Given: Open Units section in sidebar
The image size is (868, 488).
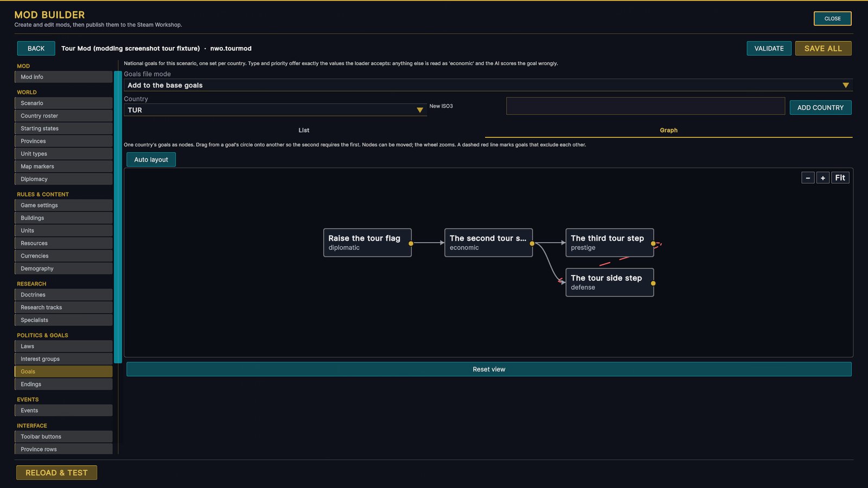Looking at the screenshot, I should (x=63, y=230).
